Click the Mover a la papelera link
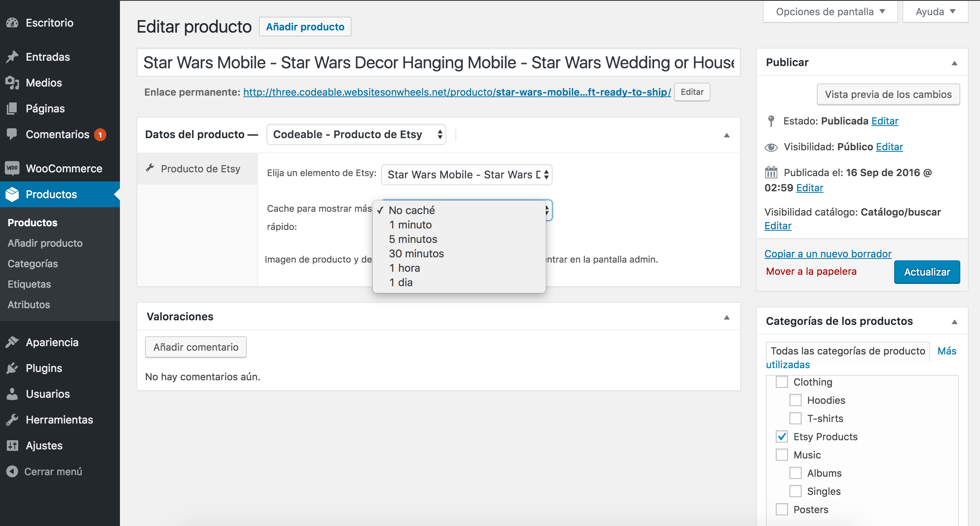The image size is (980, 526). point(811,272)
